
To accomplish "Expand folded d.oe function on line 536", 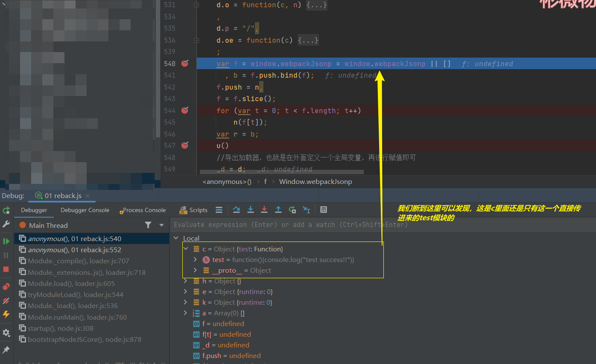I will (196, 40).
